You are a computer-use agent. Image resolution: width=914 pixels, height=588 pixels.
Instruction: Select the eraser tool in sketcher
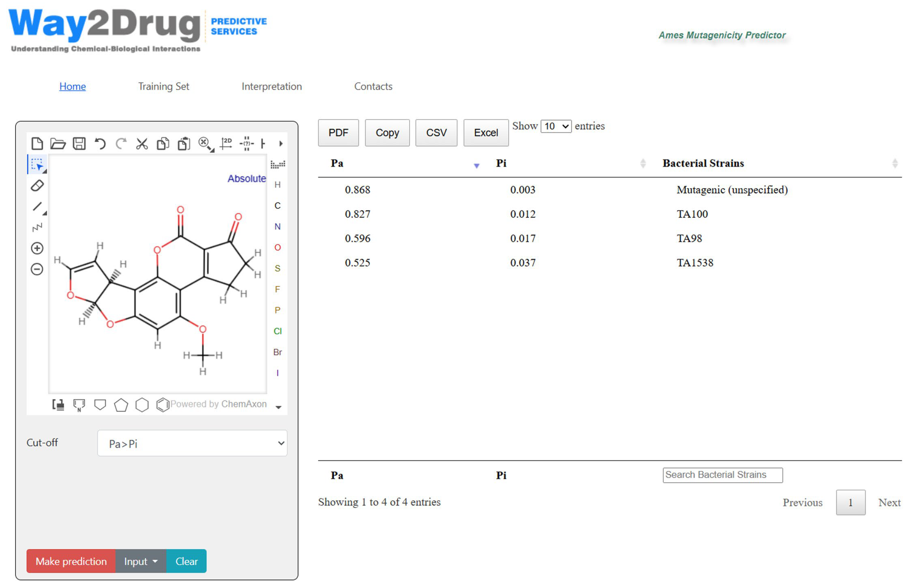(37, 186)
